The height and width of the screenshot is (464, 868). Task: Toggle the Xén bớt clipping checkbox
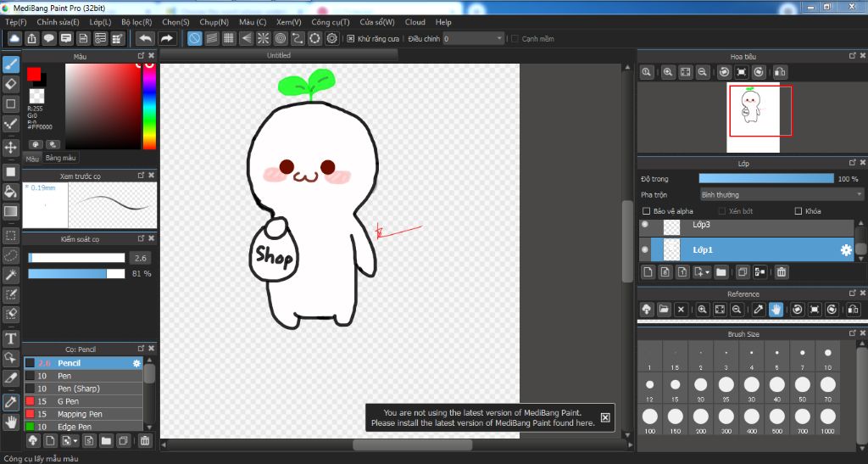(x=722, y=211)
